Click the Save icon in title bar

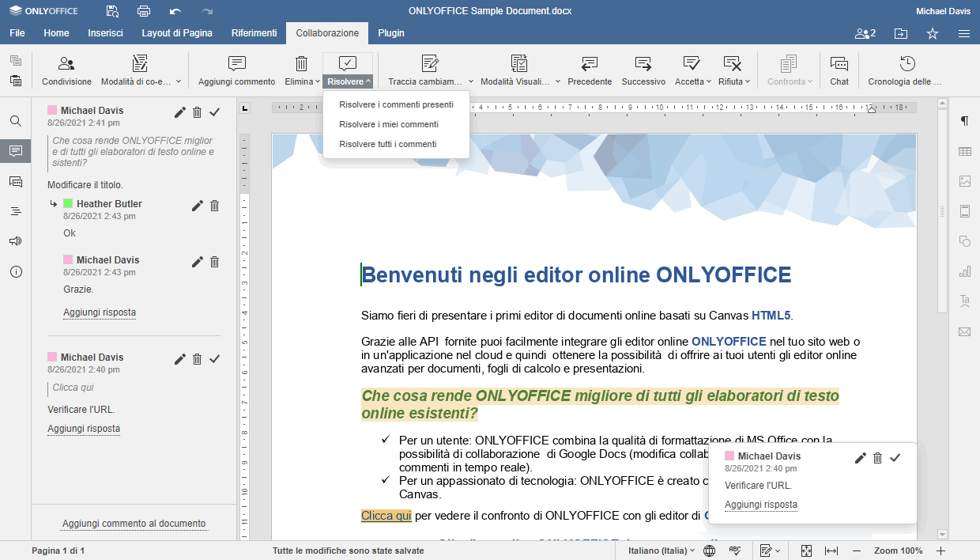coord(112,11)
